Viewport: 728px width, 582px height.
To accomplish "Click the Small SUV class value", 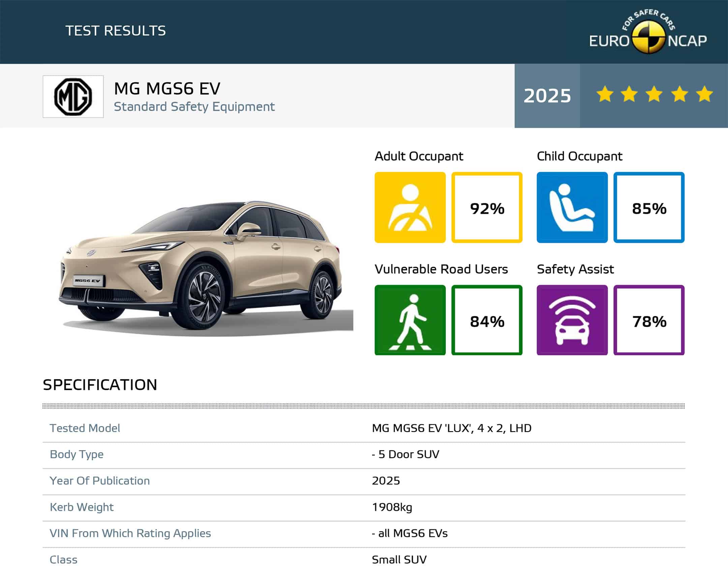I will pyautogui.click(x=399, y=560).
